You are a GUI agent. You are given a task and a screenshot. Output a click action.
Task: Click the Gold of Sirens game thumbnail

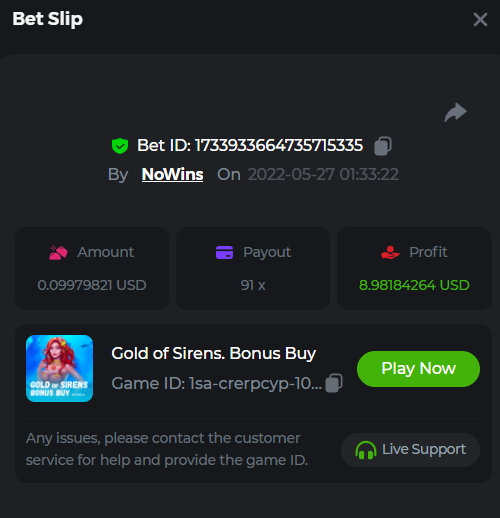(59, 368)
